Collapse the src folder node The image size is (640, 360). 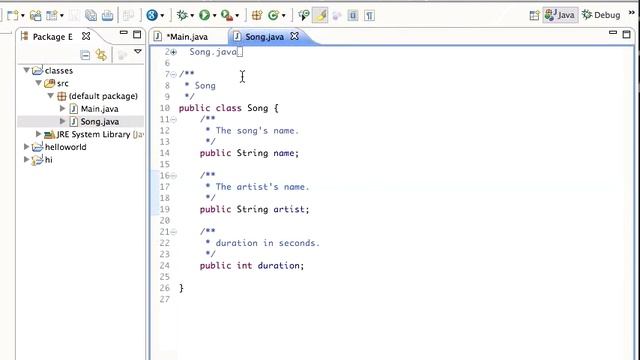(39, 83)
